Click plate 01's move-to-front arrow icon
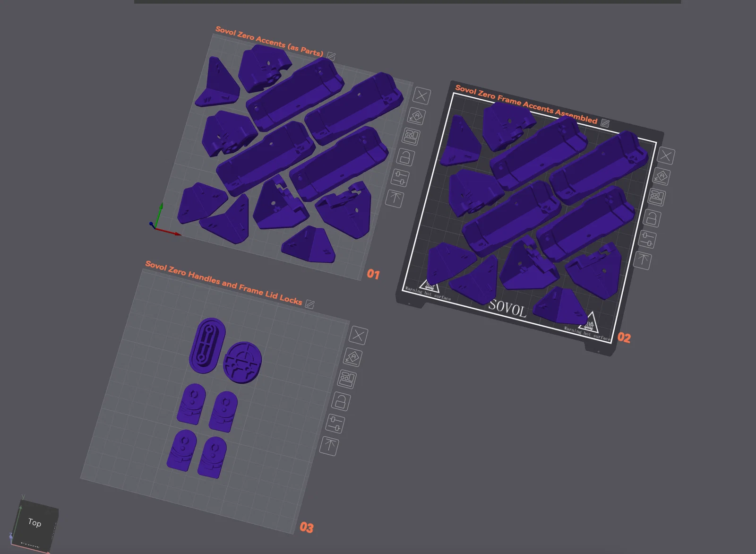 click(x=394, y=198)
